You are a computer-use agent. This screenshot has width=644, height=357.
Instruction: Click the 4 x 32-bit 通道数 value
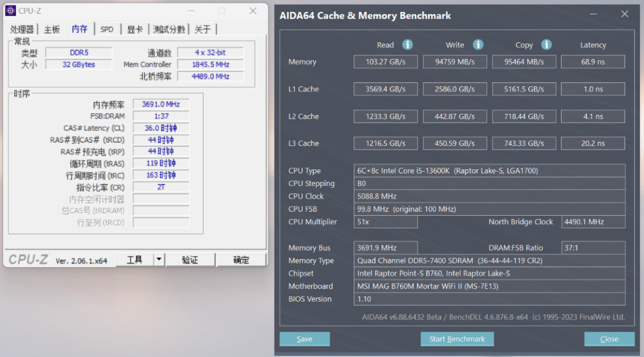pyautogui.click(x=210, y=52)
